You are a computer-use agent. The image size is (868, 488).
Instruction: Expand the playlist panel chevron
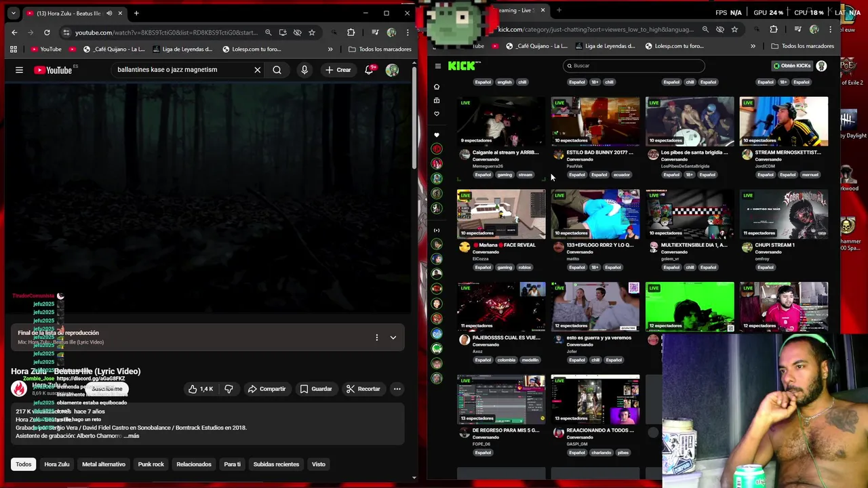click(393, 338)
